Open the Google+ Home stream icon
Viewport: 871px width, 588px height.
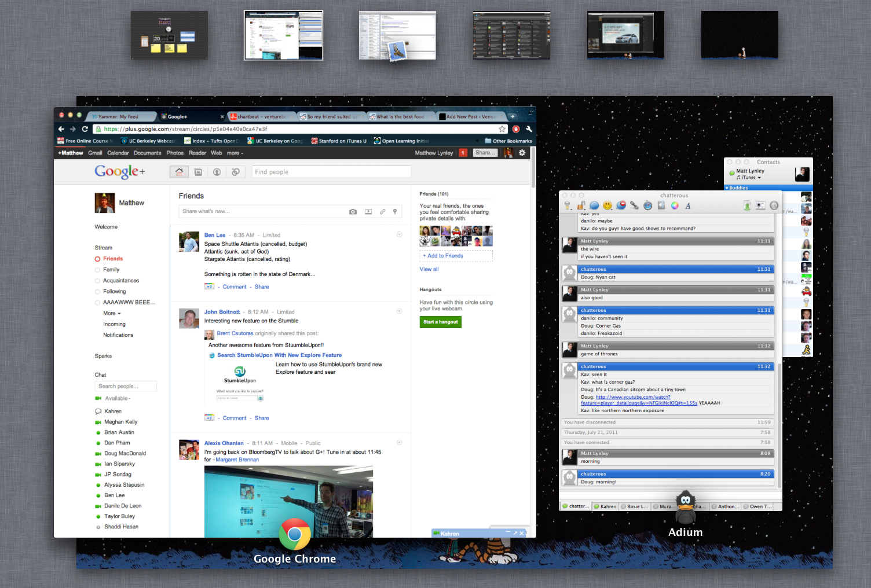pyautogui.click(x=179, y=172)
